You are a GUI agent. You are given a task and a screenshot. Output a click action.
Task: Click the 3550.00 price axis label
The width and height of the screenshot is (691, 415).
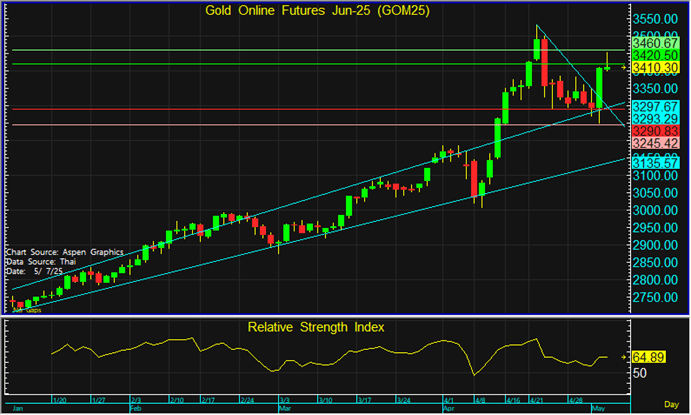pyautogui.click(x=657, y=19)
